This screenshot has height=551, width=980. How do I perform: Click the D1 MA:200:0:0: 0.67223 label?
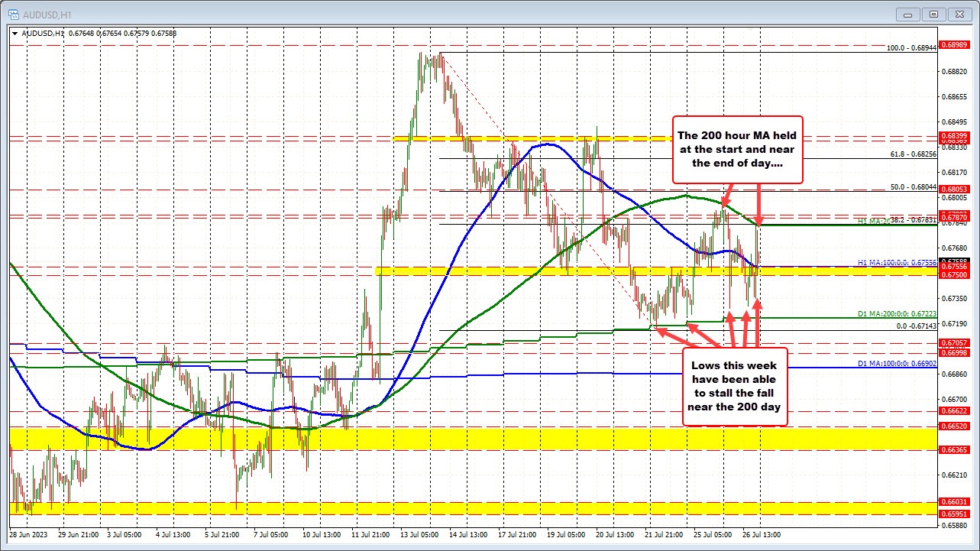pos(898,313)
